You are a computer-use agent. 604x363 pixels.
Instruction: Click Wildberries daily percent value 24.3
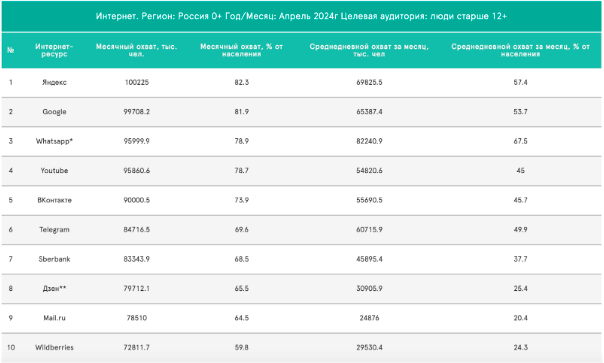point(520,348)
